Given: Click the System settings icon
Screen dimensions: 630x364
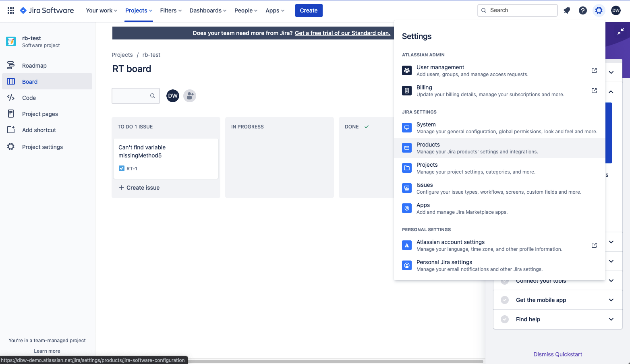Looking at the screenshot, I should 407,128.
